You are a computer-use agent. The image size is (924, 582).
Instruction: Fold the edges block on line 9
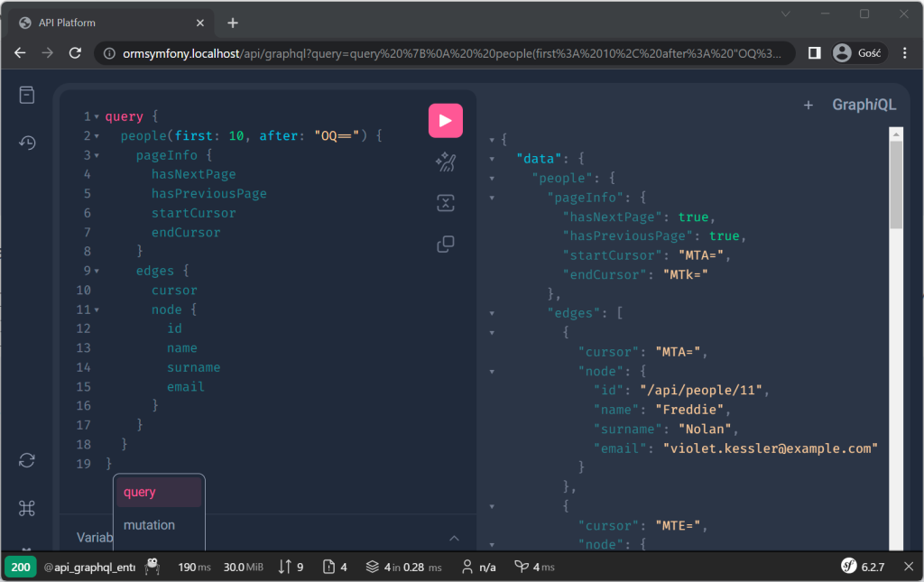pos(97,271)
